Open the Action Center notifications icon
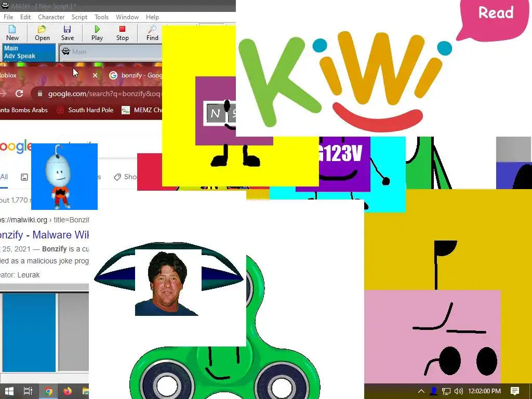Screen dimensions: 532x399 click(515, 391)
